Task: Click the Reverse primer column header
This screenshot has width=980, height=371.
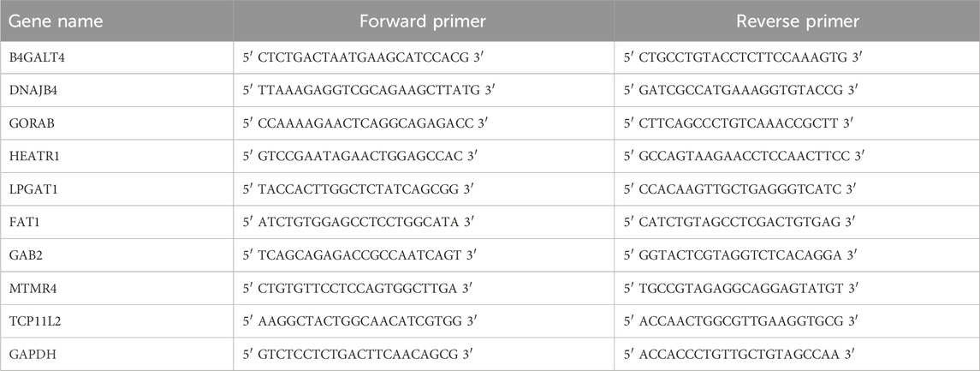Action: [798, 21]
